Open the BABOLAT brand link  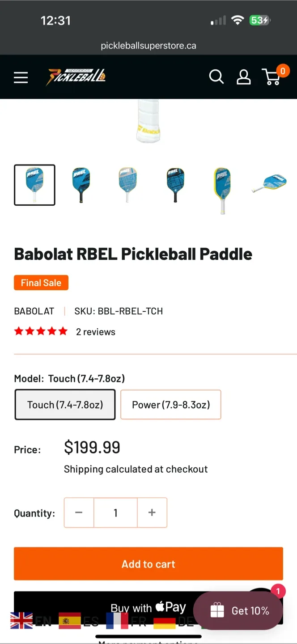pyautogui.click(x=34, y=310)
